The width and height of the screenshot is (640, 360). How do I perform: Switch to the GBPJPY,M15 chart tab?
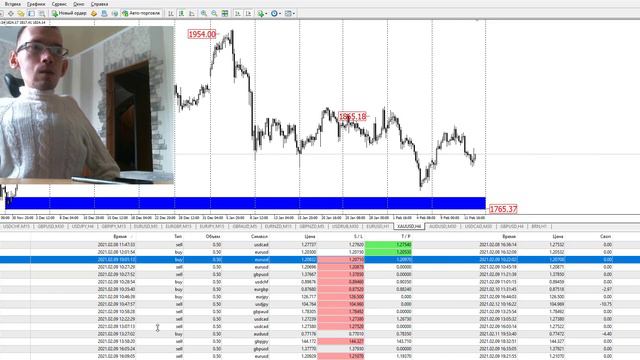pos(114,226)
